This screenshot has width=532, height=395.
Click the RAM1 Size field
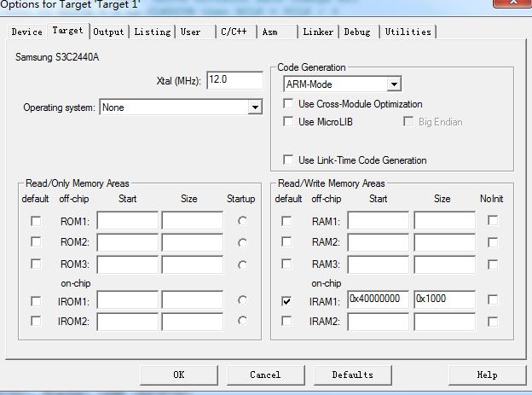444,220
